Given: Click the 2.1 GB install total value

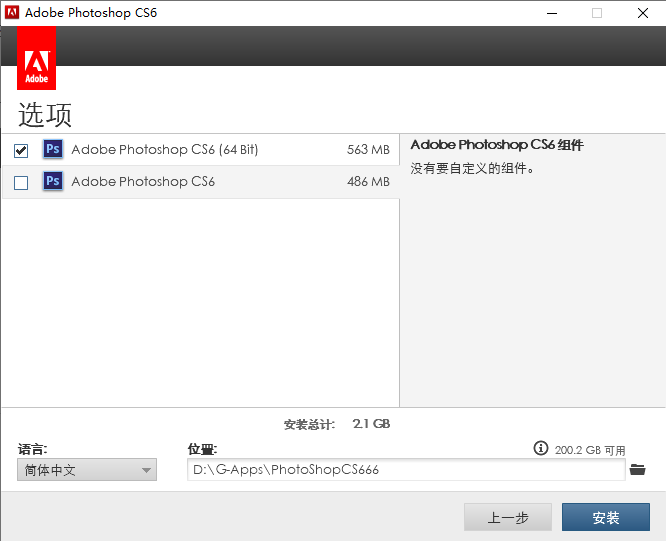Looking at the screenshot, I should (x=371, y=424).
